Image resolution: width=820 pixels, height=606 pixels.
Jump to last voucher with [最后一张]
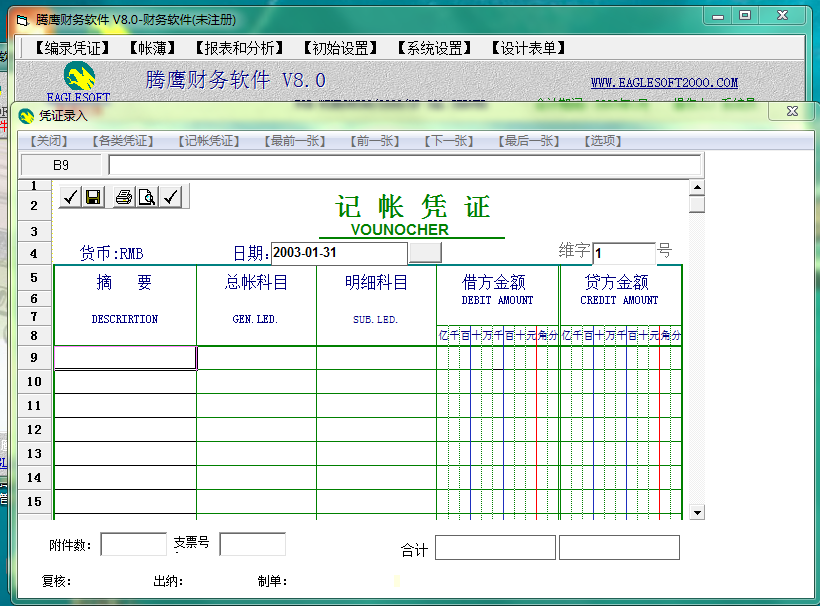tap(529, 141)
